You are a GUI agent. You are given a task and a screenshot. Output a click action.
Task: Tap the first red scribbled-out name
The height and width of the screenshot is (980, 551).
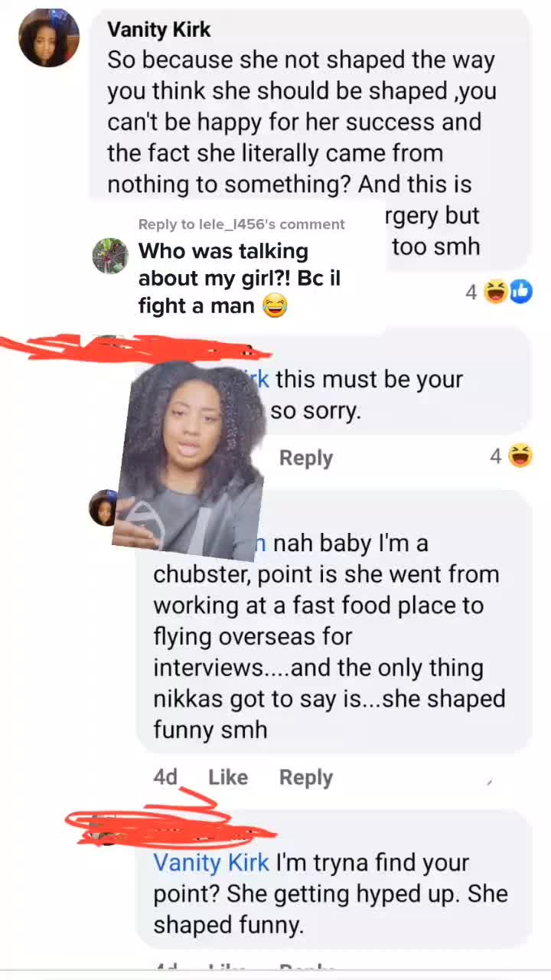138,348
